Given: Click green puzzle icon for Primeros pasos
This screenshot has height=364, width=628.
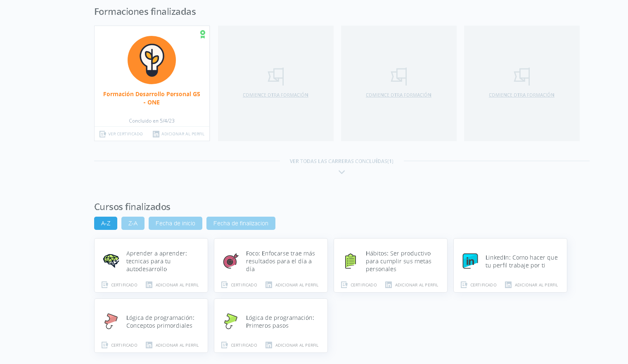Looking at the screenshot, I should coord(231,321).
